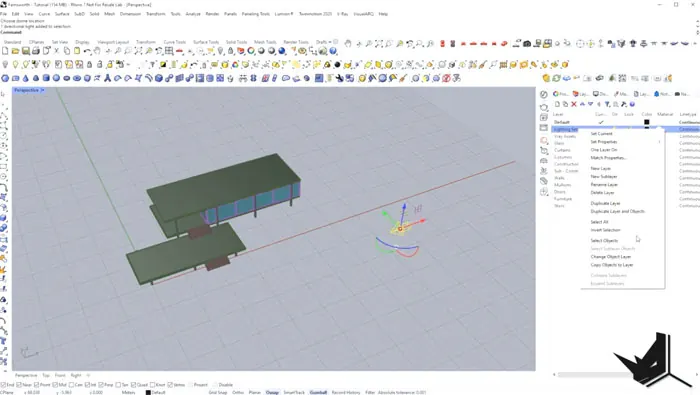Click the layer Filter funnel icon

[607, 104]
